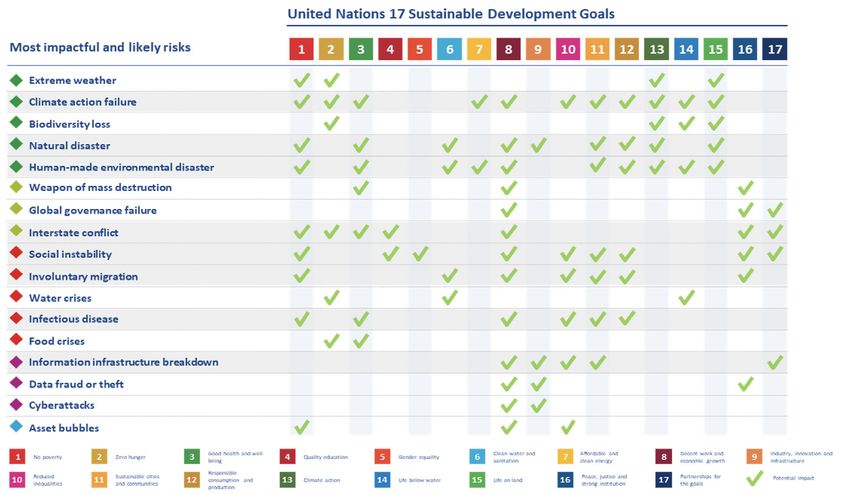
Task: Click the olive diamond beside Global governance failure
Action: (x=16, y=210)
